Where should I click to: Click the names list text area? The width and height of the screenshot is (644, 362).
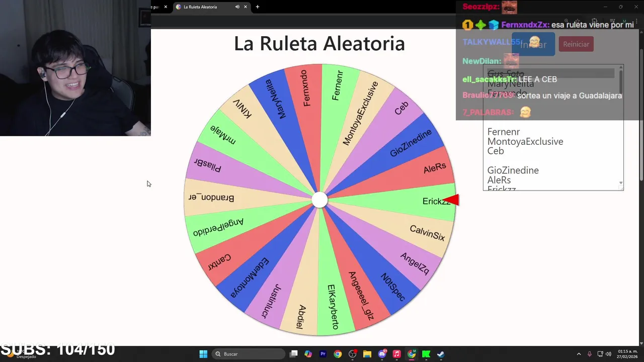pyautogui.click(x=553, y=128)
